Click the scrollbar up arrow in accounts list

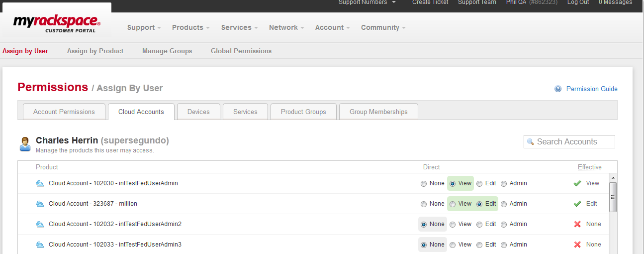tap(613, 178)
